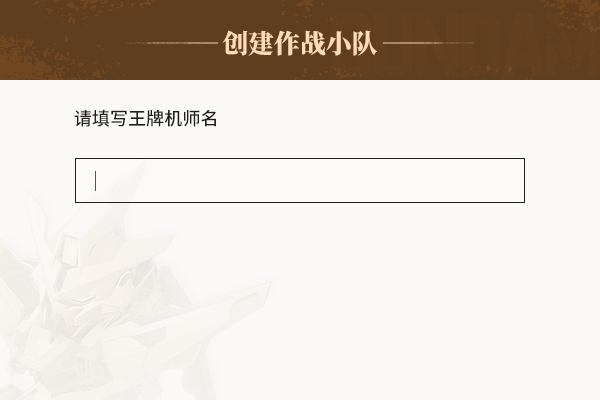This screenshot has width=600, height=400.
Task: Click the blinking text cursor in the input
Action: coord(95,181)
